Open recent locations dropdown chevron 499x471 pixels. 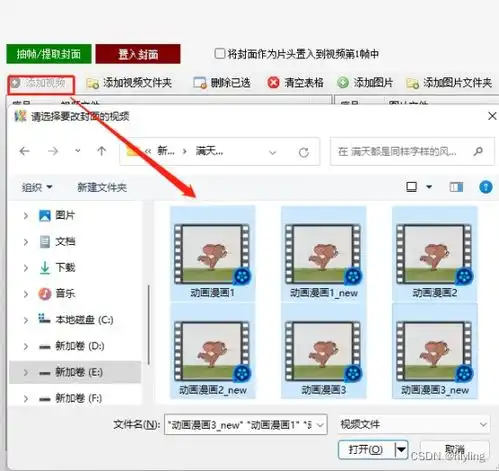click(x=78, y=151)
